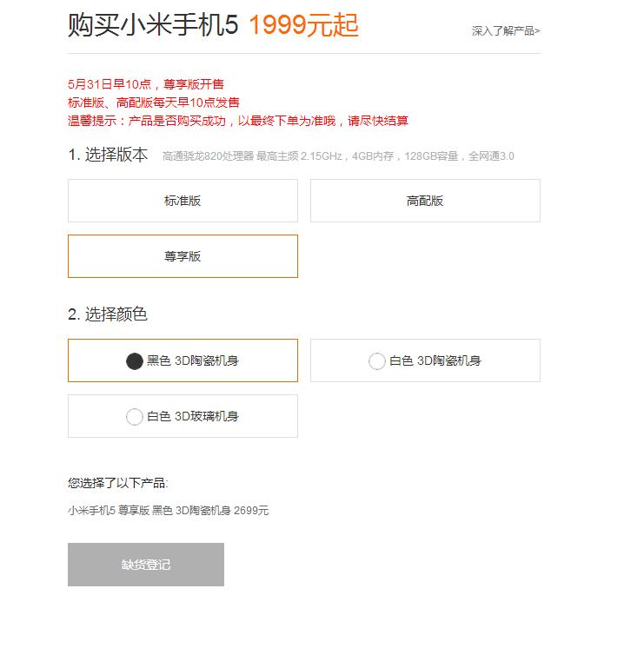Click the orange 1999元起 price text
This screenshot has width=644, height=648.
(303, 25)
